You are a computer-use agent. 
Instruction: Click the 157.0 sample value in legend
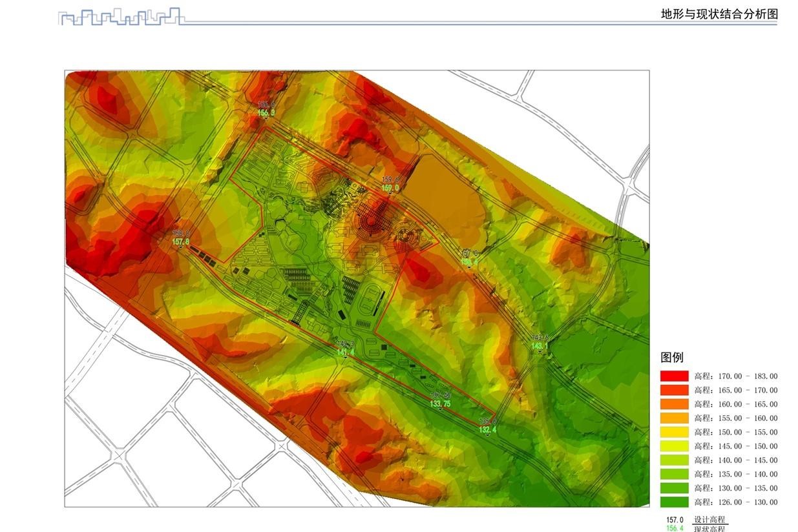coord(675,520)
